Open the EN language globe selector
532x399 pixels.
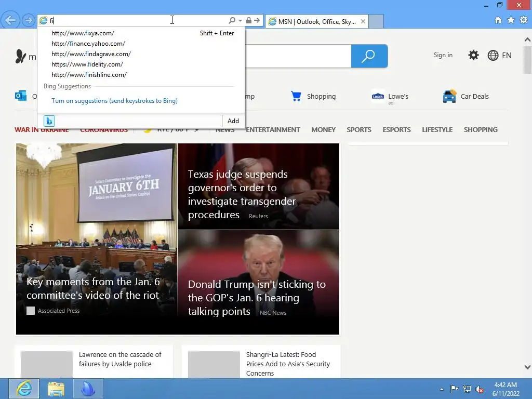[x=499, y=55]
